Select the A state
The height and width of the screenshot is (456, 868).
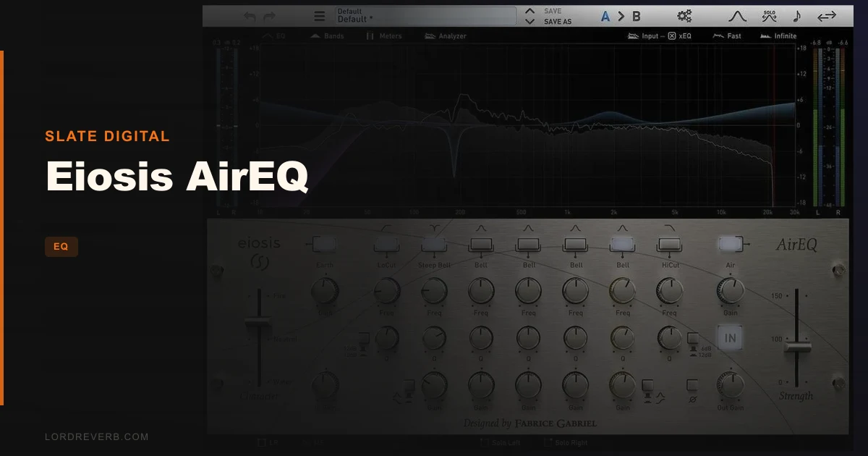click(x=606, y=16)
